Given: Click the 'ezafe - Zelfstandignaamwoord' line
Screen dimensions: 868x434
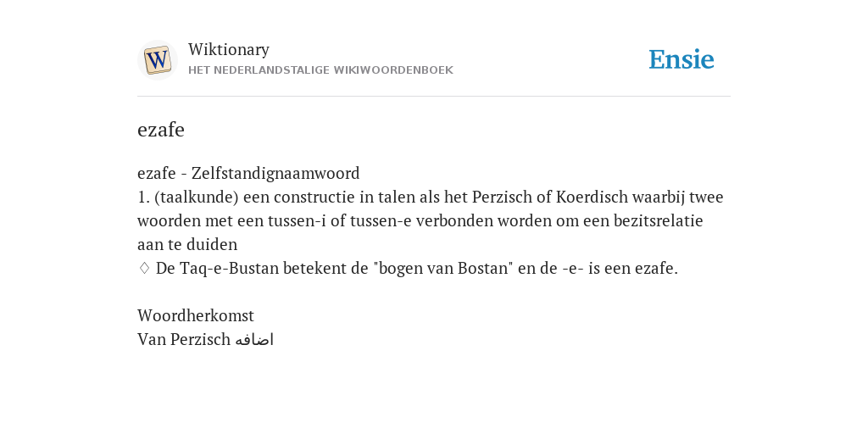Looking at the screenshot, I should [x=248, y=173].
